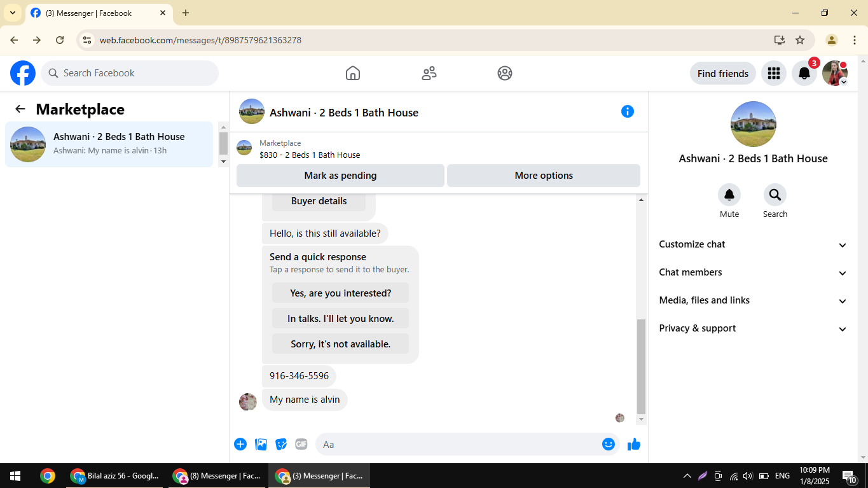Open Chrome three-dot menu
The image size is (868, 488).
pos(855,40)
